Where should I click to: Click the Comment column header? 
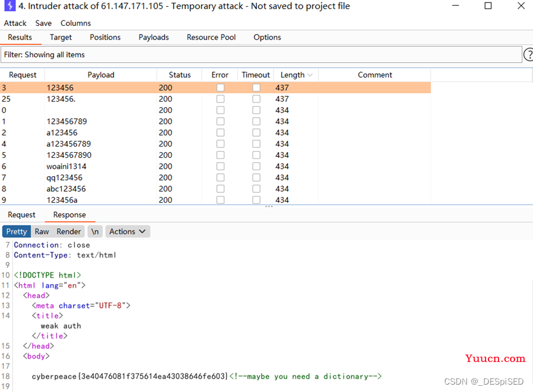tap(375, 75)
